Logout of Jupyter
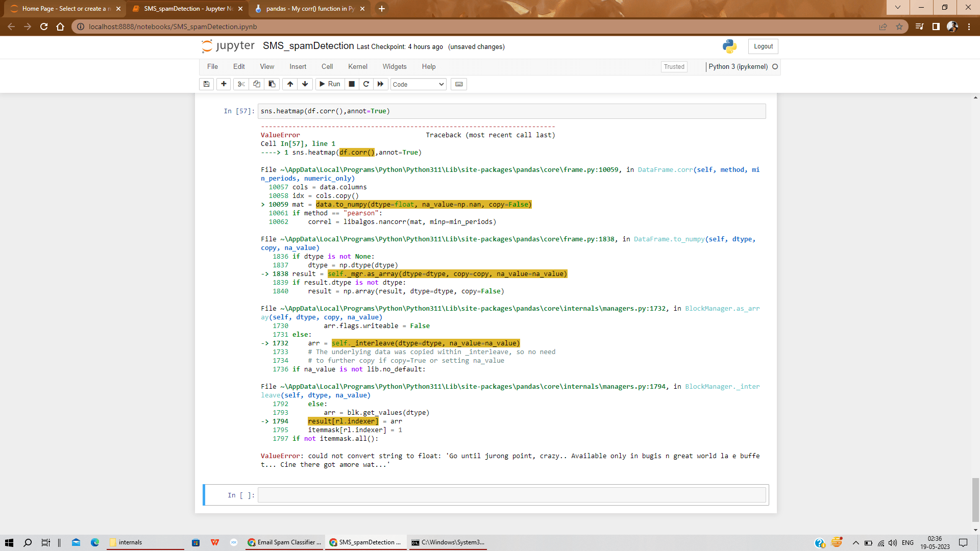 [x=763, y=46]
